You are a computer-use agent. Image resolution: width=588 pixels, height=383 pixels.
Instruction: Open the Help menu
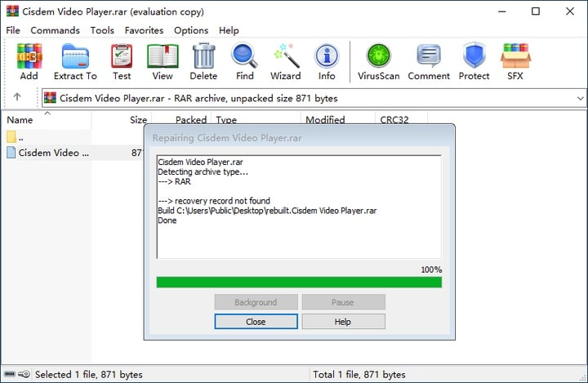pyautogui.click(x=229, y=30)
